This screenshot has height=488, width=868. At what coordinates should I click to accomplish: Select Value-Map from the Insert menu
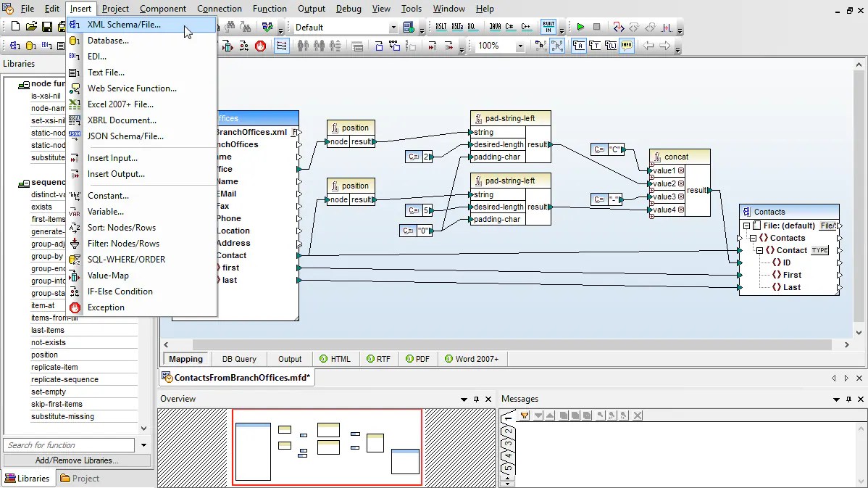108,276
